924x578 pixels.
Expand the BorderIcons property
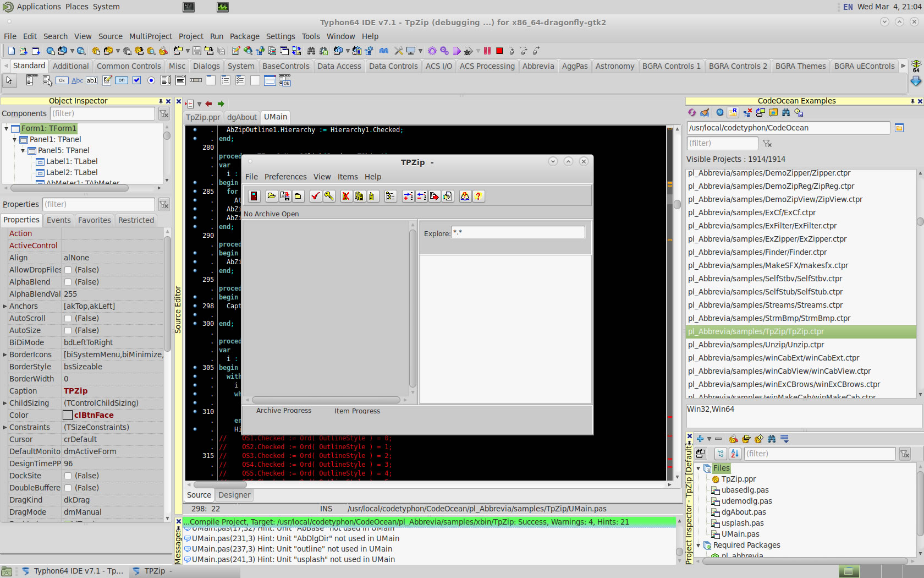[x=5, y=355]
